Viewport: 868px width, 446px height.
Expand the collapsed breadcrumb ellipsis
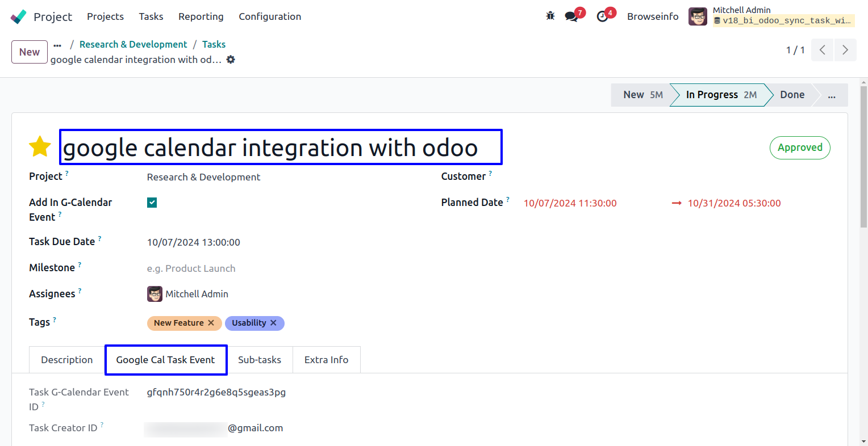tap(57, 45)
